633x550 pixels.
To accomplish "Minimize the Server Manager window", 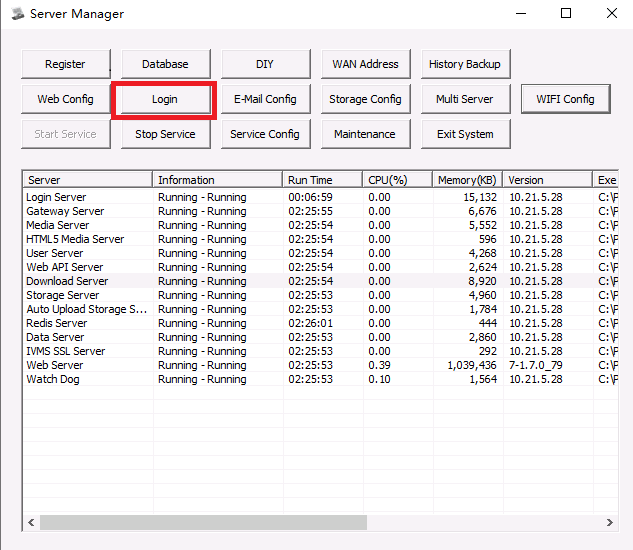I will coord(521,13).
